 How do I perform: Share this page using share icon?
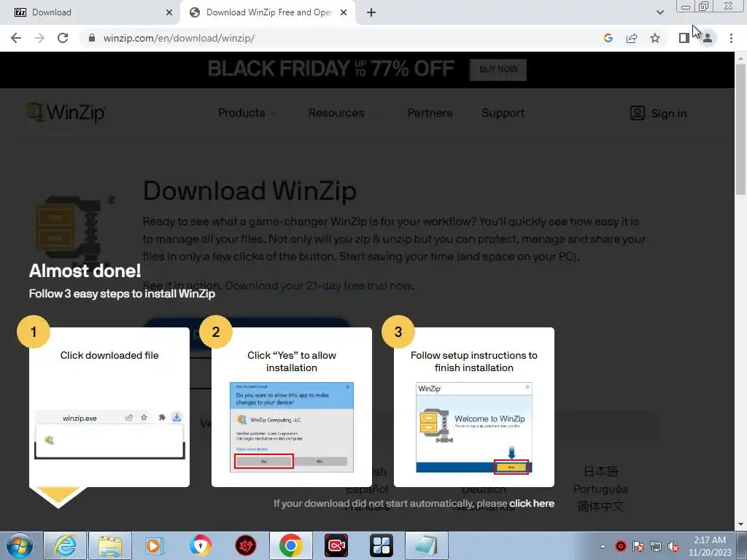[632, 38]
